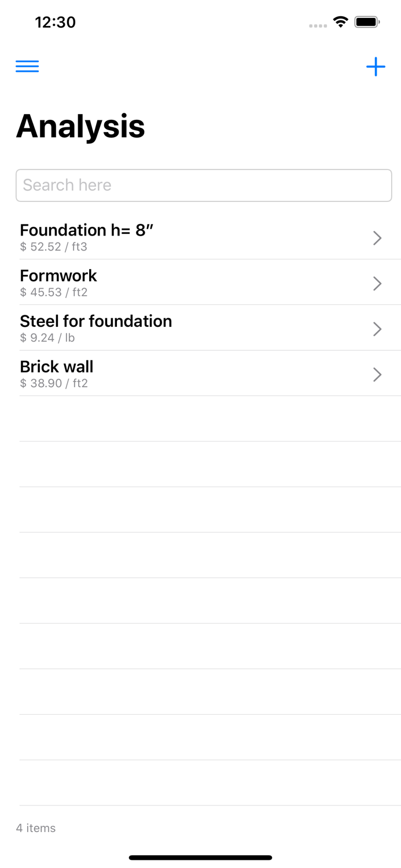Click the Brick wall row chevron
401x868 pixels.
[x=377, y=375]
